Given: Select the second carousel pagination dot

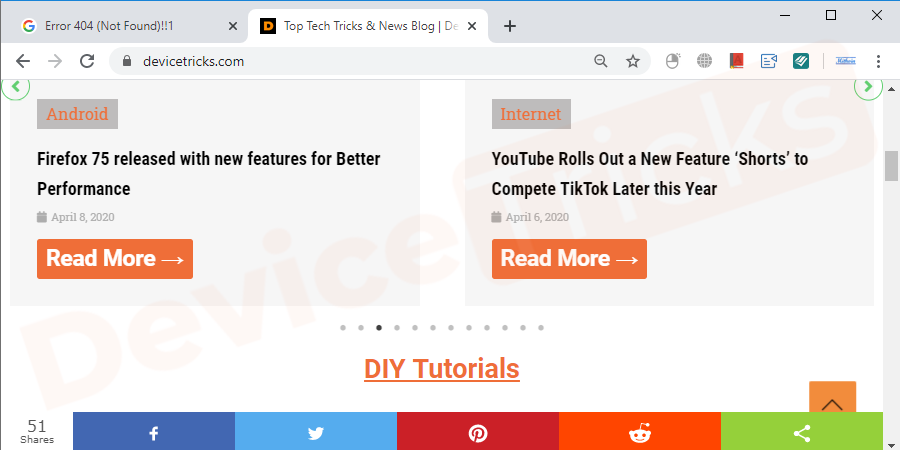Looking at the screenshot, I should [x=361, y=328].
